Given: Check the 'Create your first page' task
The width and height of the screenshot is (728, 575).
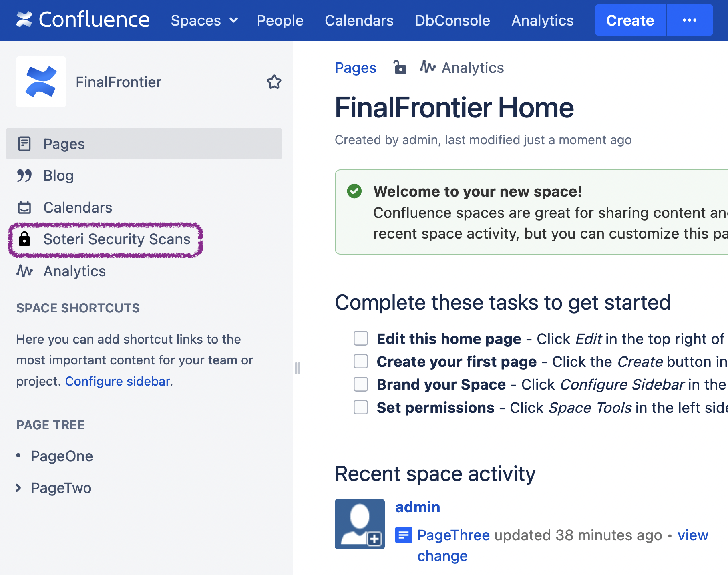Looking at the screenshot, I should 360,361.
